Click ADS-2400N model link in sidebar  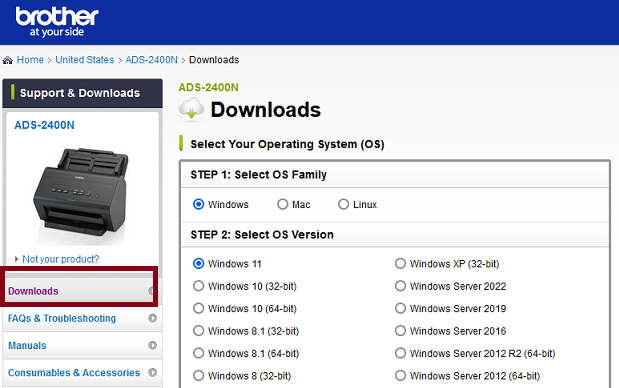point(44,125)
